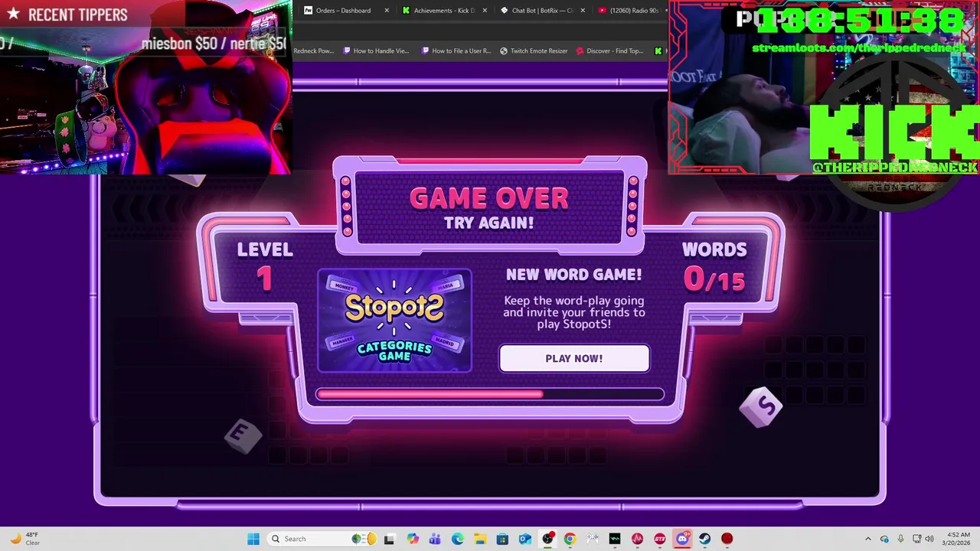Click the LEVEL 1 indicator
Screen dimensions: 980x551
pyautogui.click(x=265, y=267)
